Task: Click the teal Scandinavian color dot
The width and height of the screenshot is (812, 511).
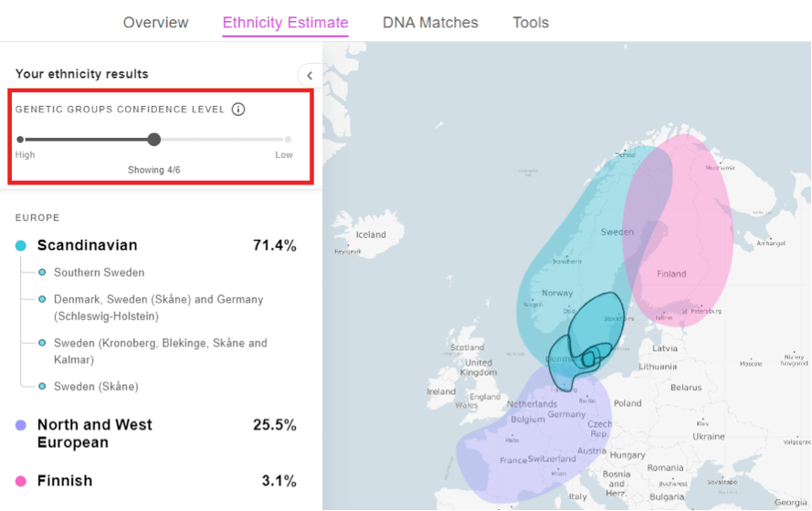Action: (21, 245)
